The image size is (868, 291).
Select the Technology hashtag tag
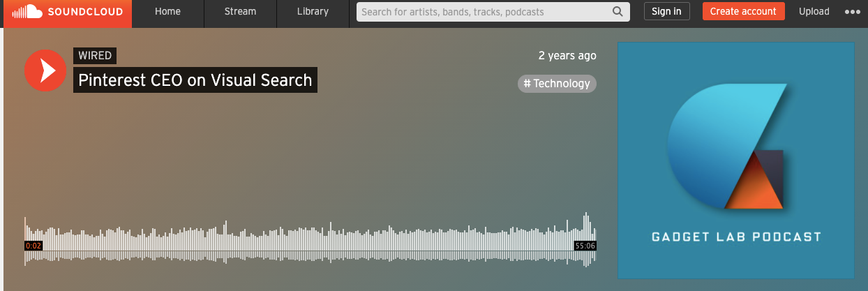557,84
